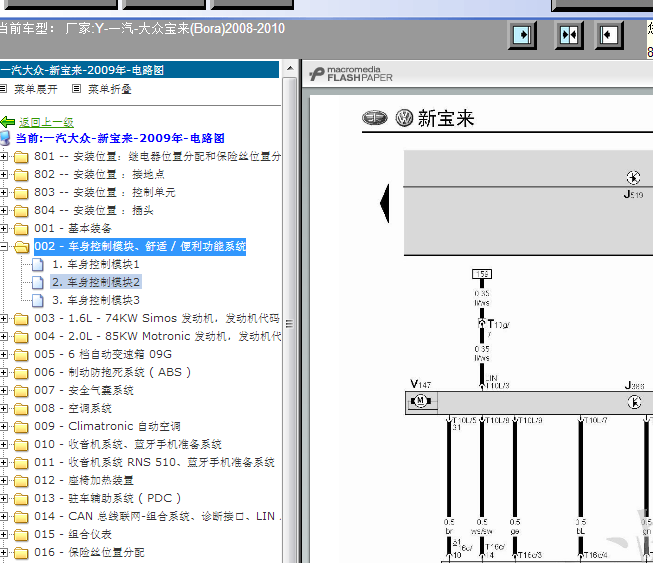Open 2. 车身控制模块2 page
Screen dimensions: 653x563
pos(96,282)
